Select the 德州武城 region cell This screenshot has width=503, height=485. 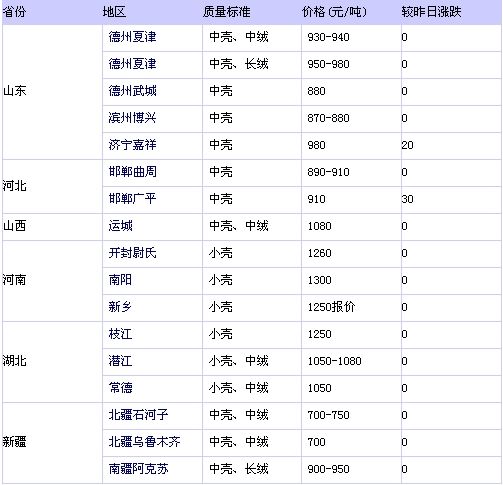(x=152, y=92)
